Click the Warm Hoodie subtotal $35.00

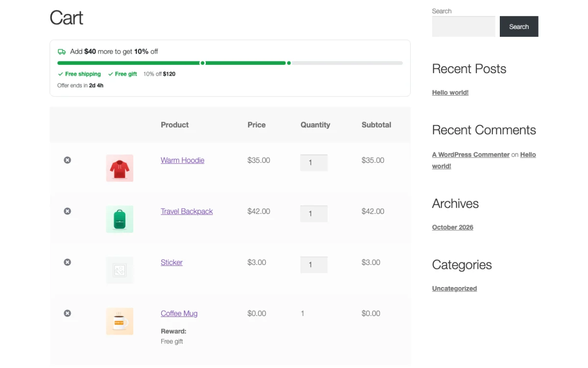point(373,160)
